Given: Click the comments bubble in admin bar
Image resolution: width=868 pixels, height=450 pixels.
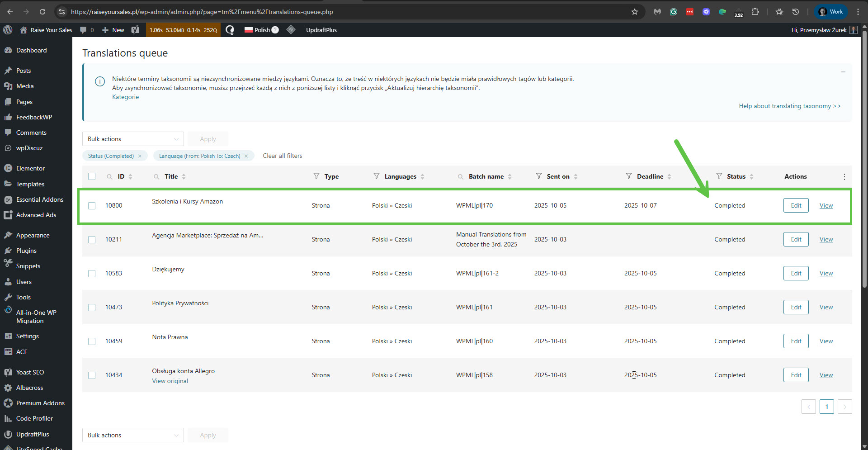Looking at the screenshot, I should pos(83,30).
